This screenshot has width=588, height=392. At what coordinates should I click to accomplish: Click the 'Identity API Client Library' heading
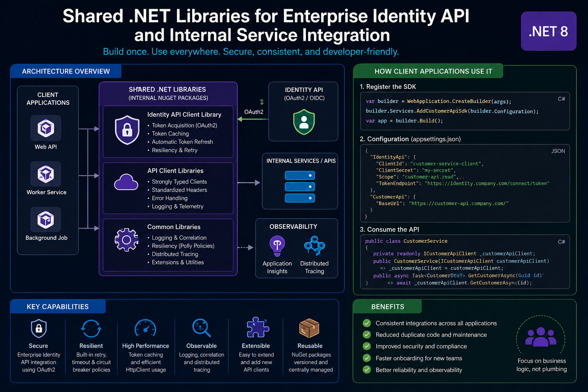pos(184,114)
